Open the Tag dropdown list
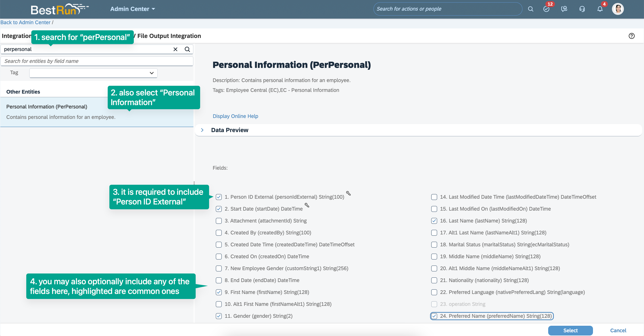The height and width of the screenshot is (336, 644). point(93,73)
